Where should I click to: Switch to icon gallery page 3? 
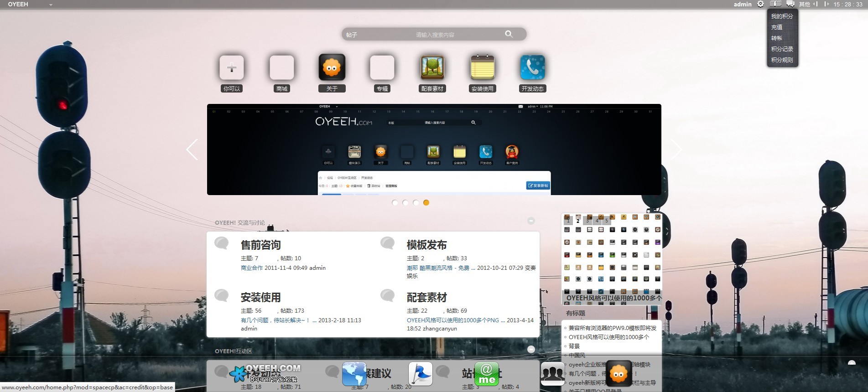(587, 221)
